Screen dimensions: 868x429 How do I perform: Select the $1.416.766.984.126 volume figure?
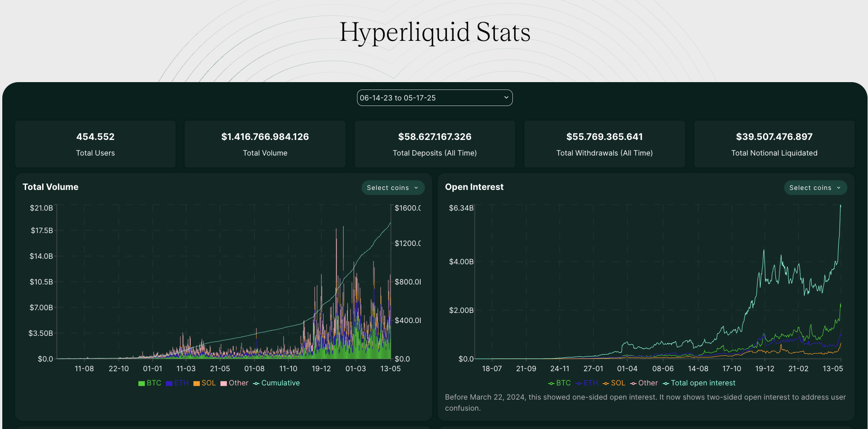point(265,137)
